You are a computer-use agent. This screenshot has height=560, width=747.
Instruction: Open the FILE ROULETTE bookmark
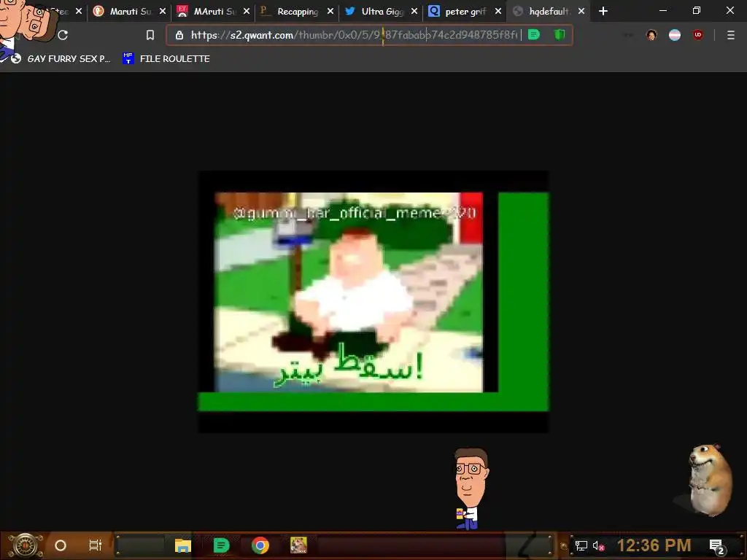tap(166, 58)
